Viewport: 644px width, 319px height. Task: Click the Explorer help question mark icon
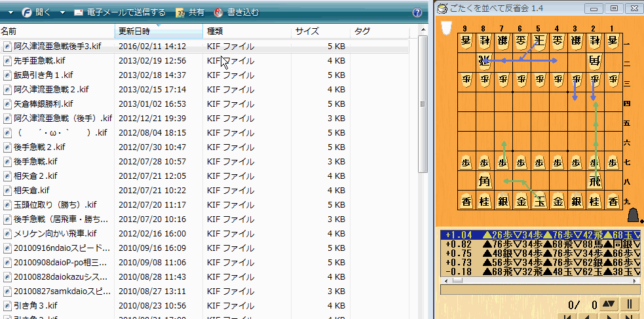[x=417, y=12]
